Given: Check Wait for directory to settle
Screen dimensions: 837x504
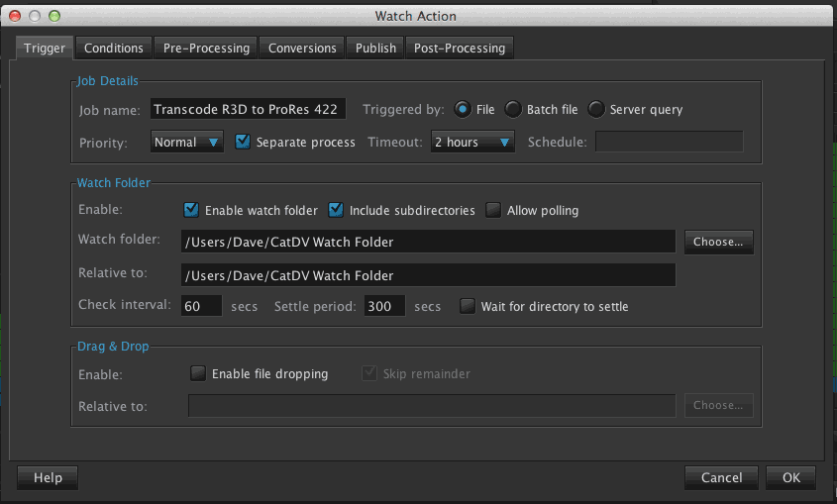Looking at the screenshot, I should click(468, 306).
